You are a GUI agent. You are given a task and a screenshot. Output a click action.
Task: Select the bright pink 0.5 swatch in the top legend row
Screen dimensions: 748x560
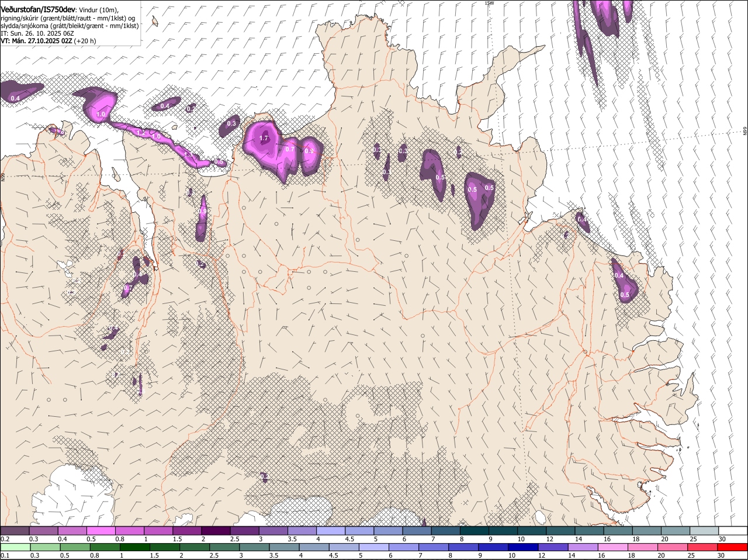tap(101, 530)
